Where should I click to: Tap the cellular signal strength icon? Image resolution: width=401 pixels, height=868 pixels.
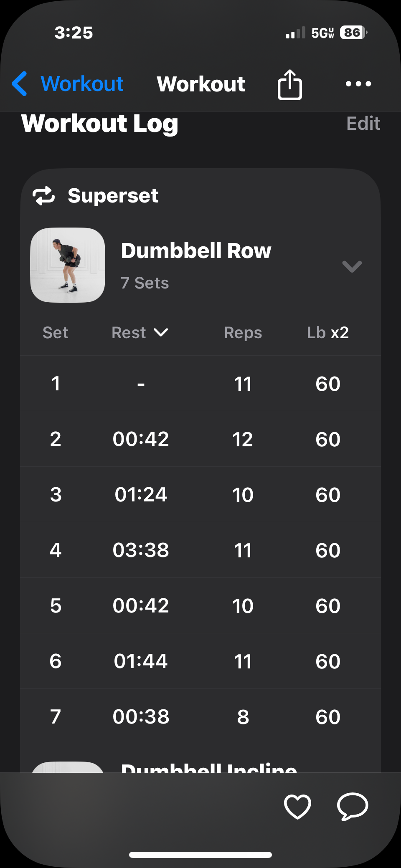tap(295, 33)
